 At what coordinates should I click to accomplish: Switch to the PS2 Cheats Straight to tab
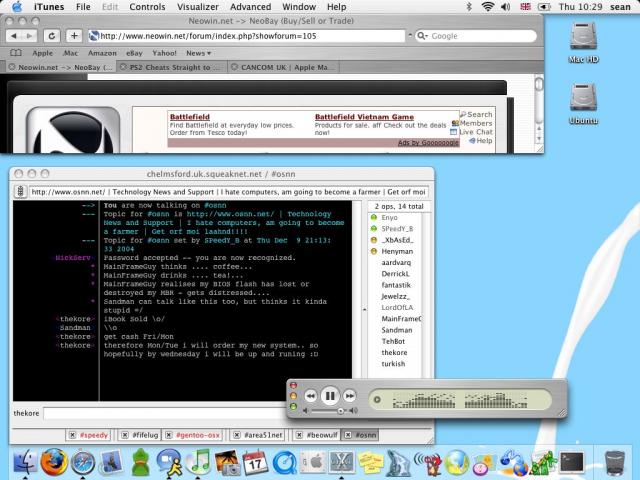[170, 67]
